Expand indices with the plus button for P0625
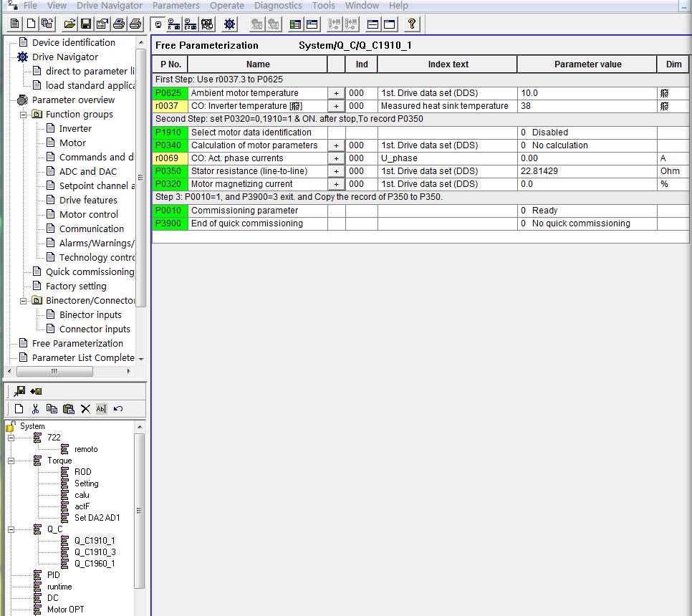This screenshot has height=616, width=692. [336, 93]
